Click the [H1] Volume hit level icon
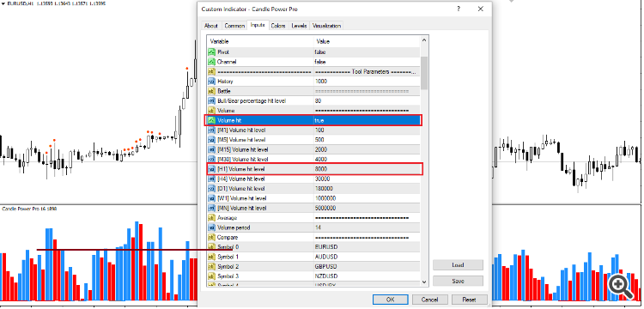 [x=211, y=169]
